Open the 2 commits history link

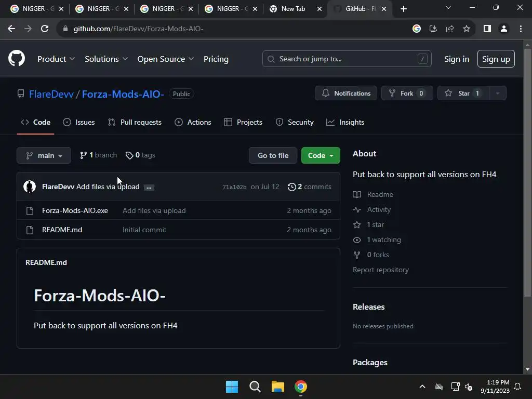coord(310,187)
